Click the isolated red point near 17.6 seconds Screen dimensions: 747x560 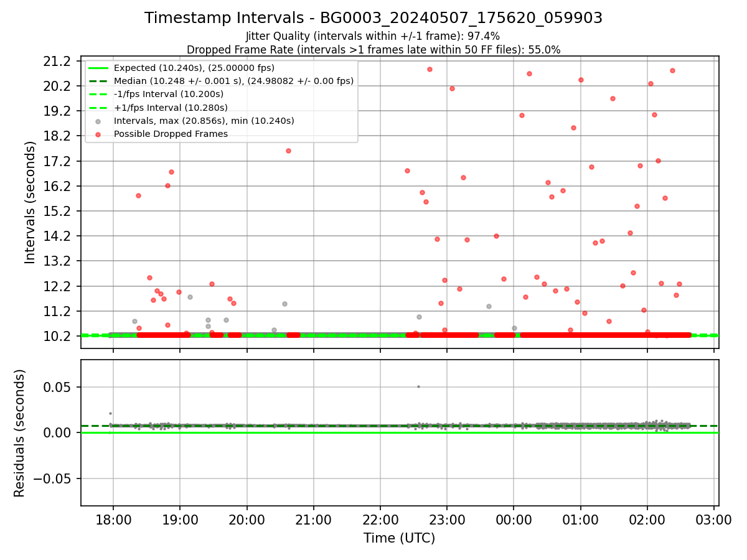(288, 151)
